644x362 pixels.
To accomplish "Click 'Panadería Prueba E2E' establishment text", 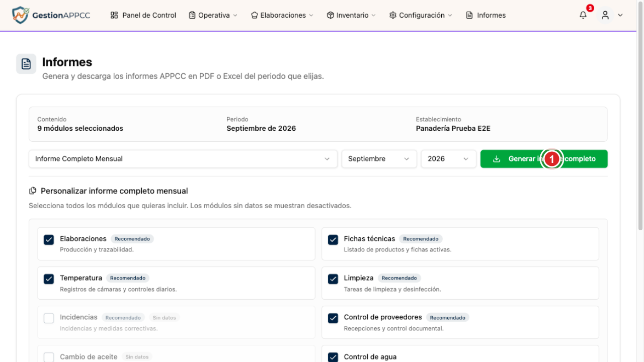I will coord(453,128).
